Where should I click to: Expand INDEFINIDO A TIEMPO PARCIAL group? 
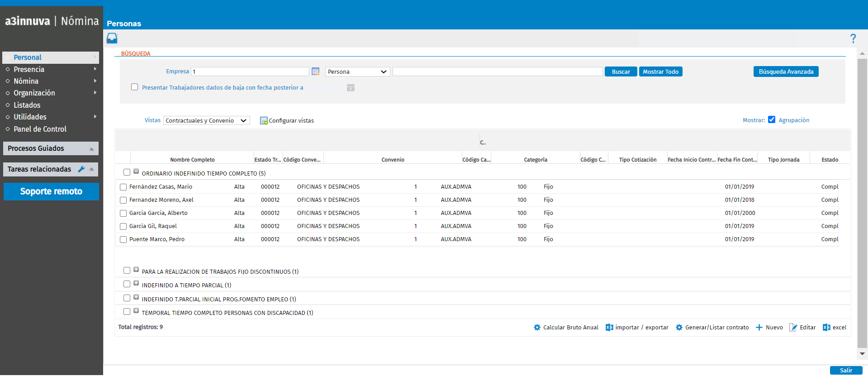[x=136, y=283]
